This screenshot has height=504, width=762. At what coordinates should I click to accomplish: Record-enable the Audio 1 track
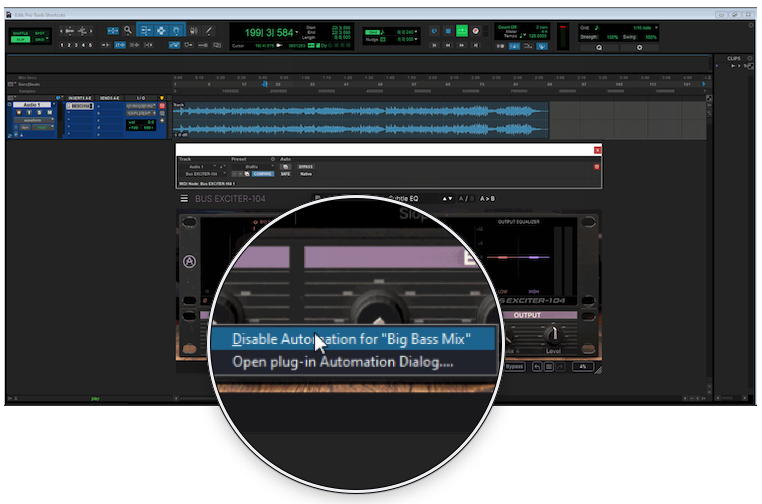click(x=19, y=113)
